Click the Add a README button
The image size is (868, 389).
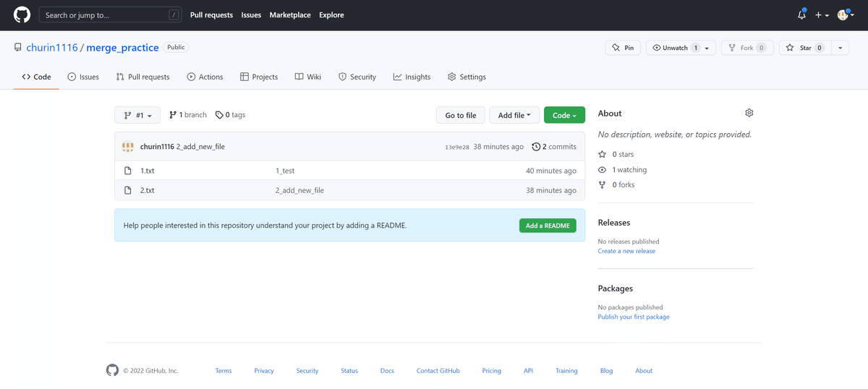pos(548,226)
